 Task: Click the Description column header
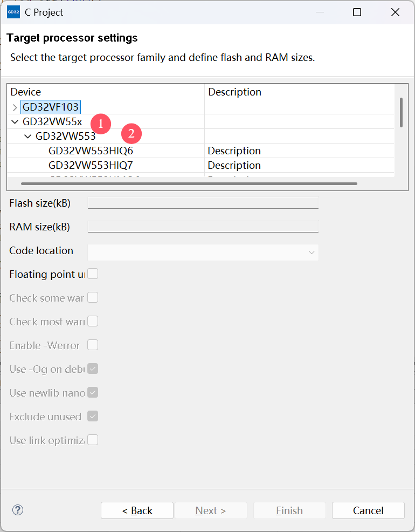coord(300,92)
